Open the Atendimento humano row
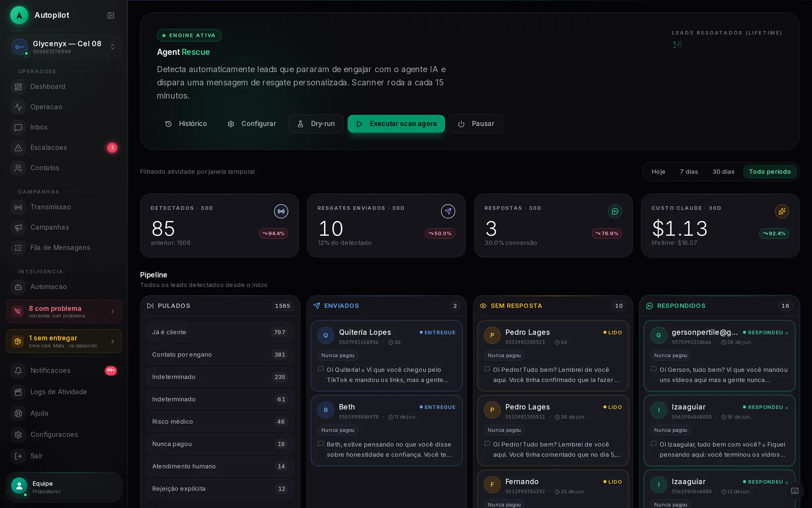812x508 pixels. pyautogui.click(x=220, y=466)
